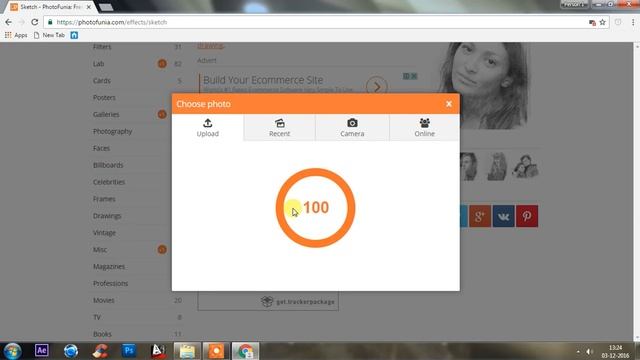640x360 pixels.
Task: Open the Photography category
Action: [x=113, y=131]
